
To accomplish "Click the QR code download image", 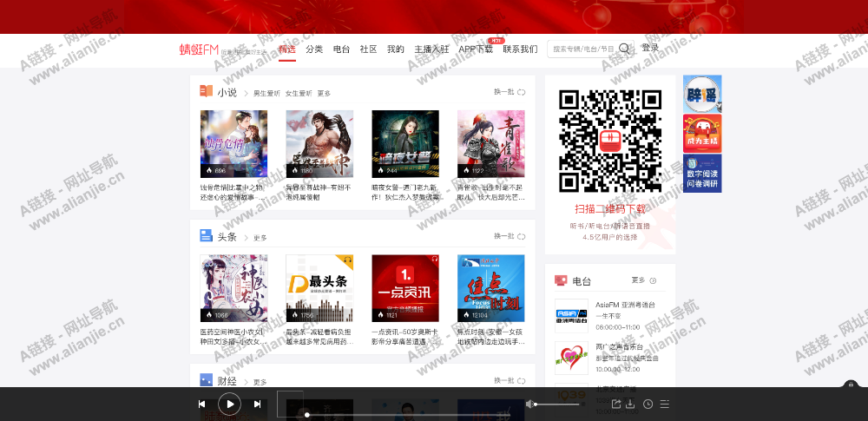I will (x=610, y=141).
